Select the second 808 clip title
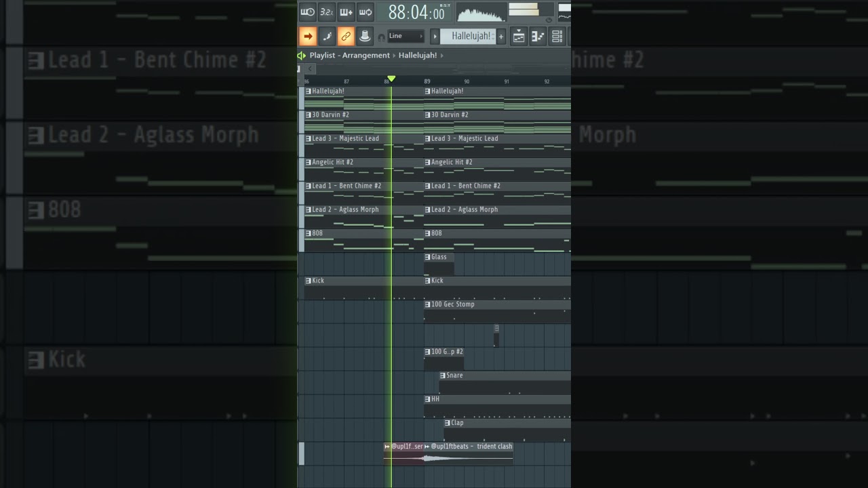This screenshot has width=868, height=488. pyautogui.click(x=437, y=233)
